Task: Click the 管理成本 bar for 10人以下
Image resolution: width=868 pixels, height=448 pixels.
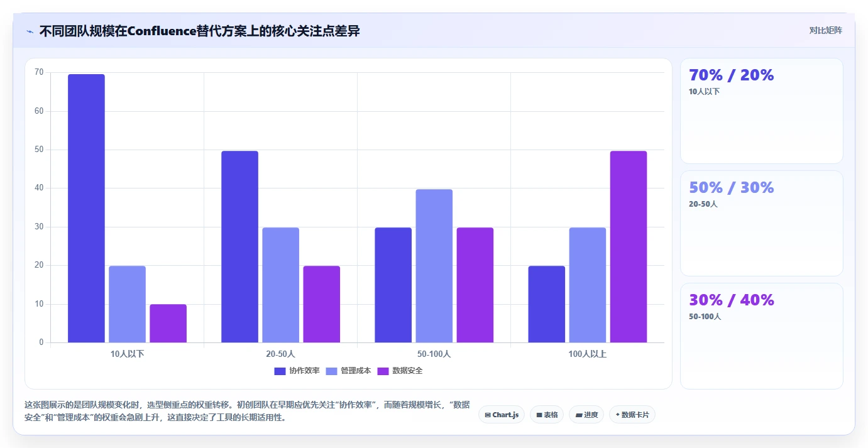Action: click(127, 304)
